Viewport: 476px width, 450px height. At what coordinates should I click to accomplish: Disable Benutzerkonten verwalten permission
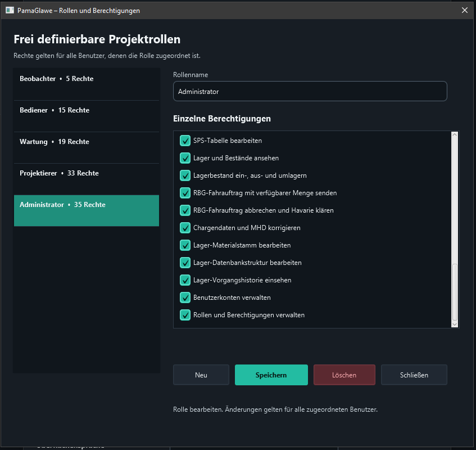[x=185, y=298]
